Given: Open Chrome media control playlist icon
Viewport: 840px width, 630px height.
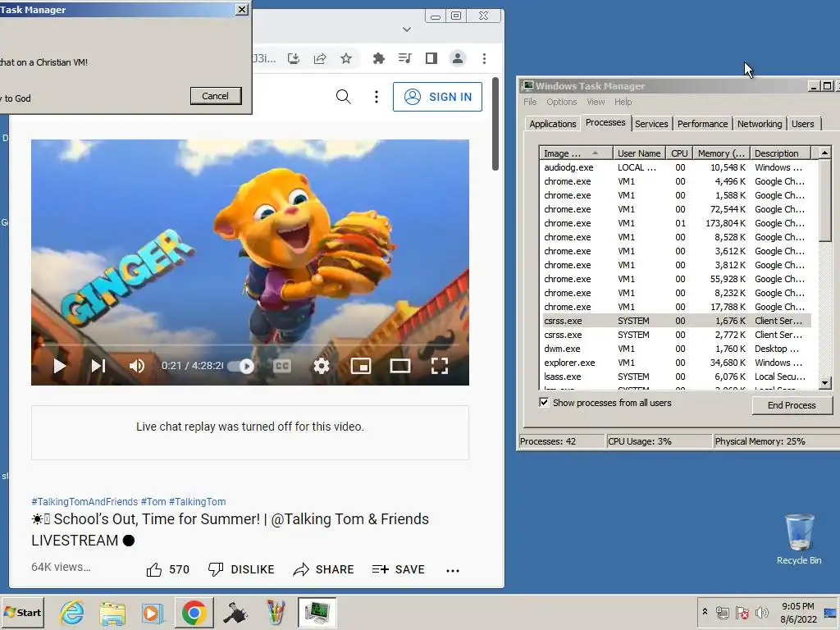Looking at the screenshot, I should click(x=405, y=58).
